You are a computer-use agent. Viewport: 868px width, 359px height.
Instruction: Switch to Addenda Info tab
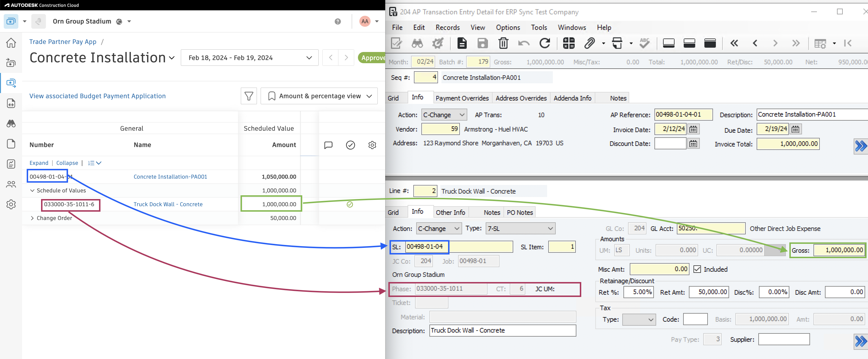coord(572,98)
